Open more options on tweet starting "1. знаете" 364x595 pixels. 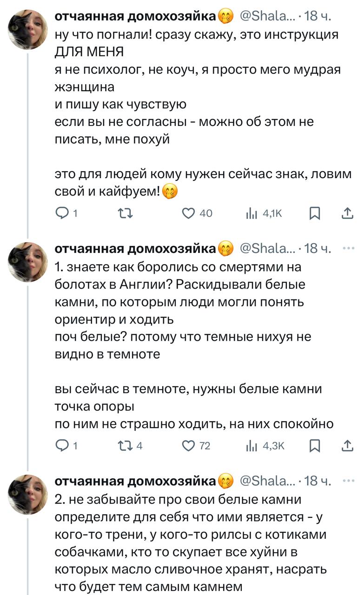click(348, 249)
